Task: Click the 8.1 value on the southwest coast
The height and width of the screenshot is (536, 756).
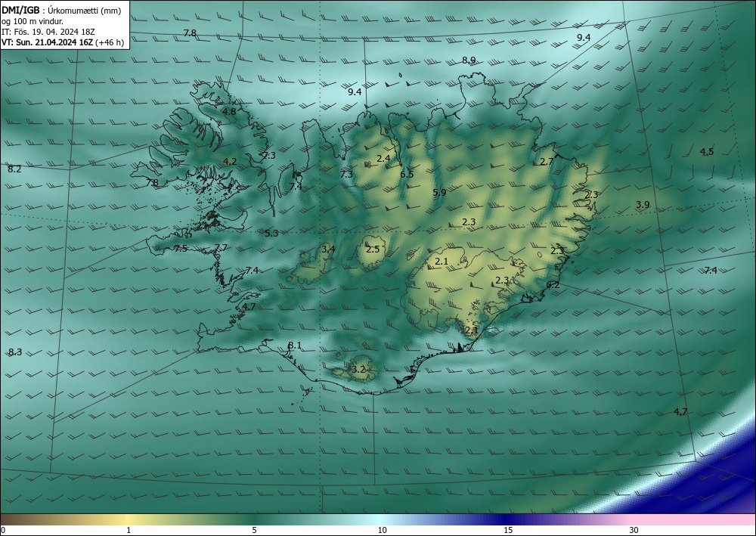Action: click(295, 345)
